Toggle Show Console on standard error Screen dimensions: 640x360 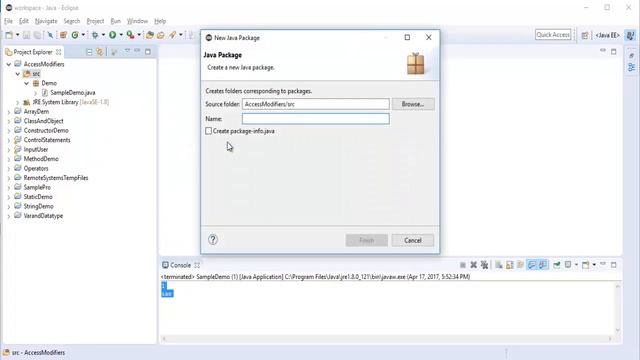(x=543, y=265)
